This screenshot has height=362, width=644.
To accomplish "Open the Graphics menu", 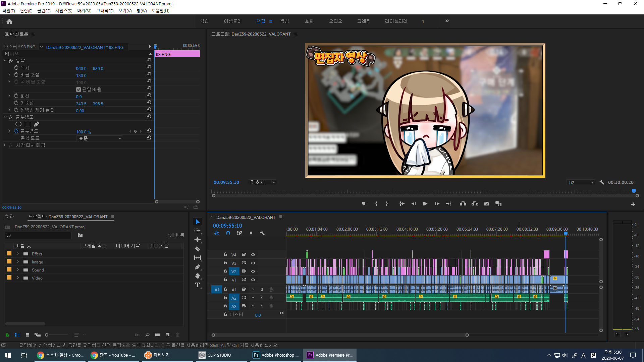I will coord(105,11).
